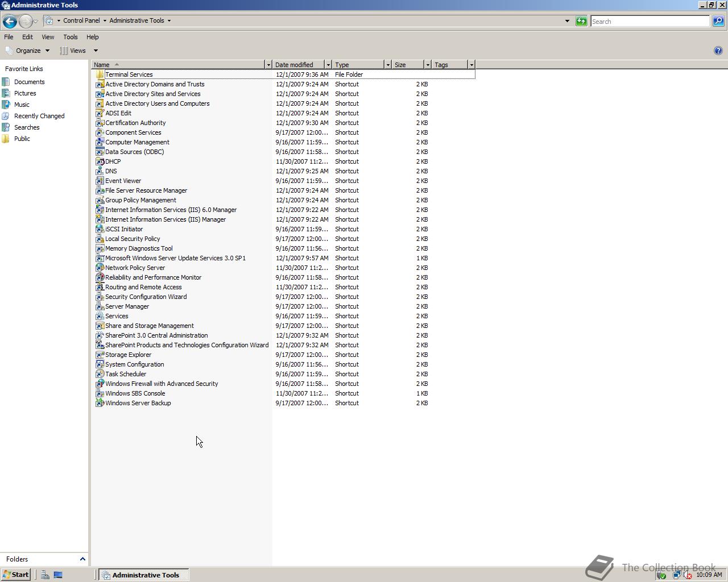
Task: Sort by the Name column header
Action: pyautogui.click(x=178, y=65)
